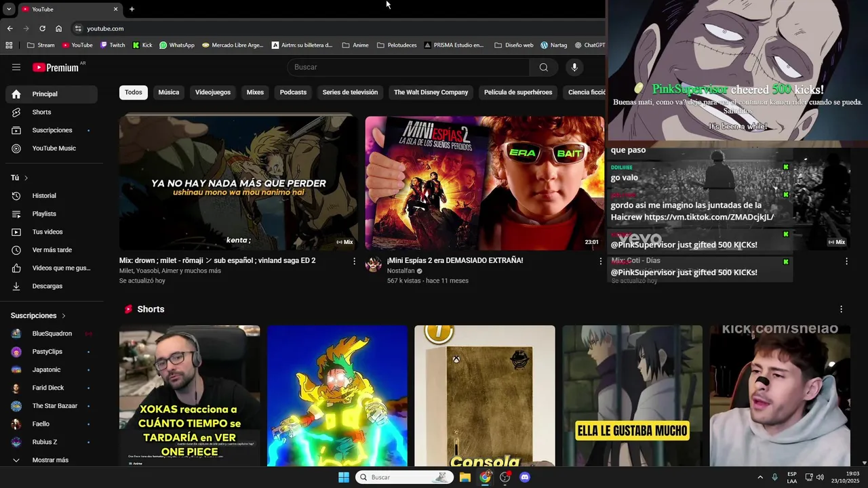This screenshot has width=868, height=488.
Task: Open Principal home in sidebar
Action: pyautogui.click(x=52, y=94)
